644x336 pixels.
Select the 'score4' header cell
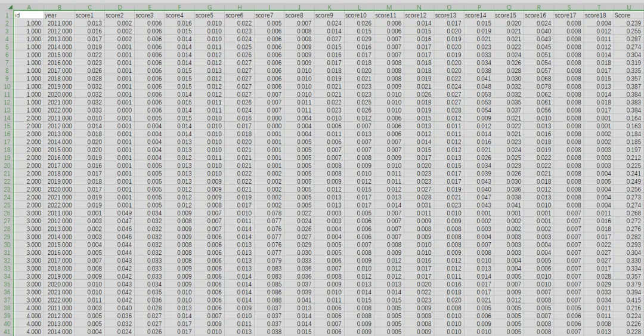coord(179,15)
